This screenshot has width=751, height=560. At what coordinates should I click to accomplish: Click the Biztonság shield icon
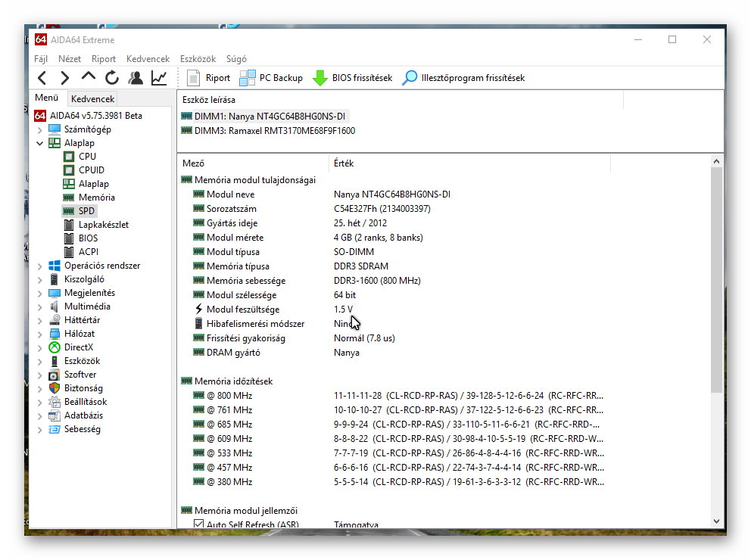(55, 388)
